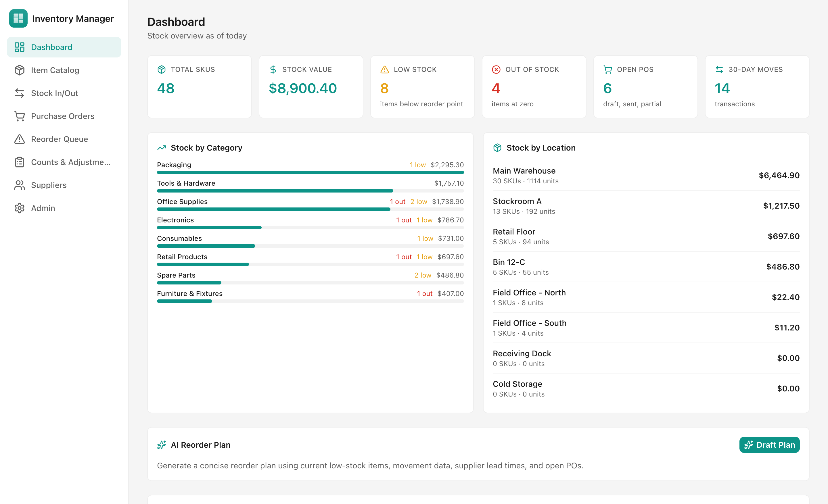Click the $2,295.30 Packaging value
Screen dimensions: 828x504
tap(447, 165)
